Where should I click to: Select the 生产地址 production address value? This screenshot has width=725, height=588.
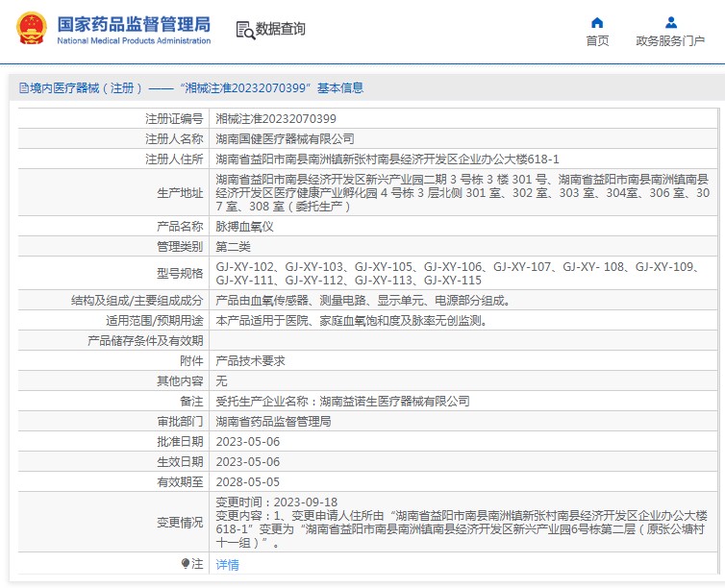[x=462, y=192]
